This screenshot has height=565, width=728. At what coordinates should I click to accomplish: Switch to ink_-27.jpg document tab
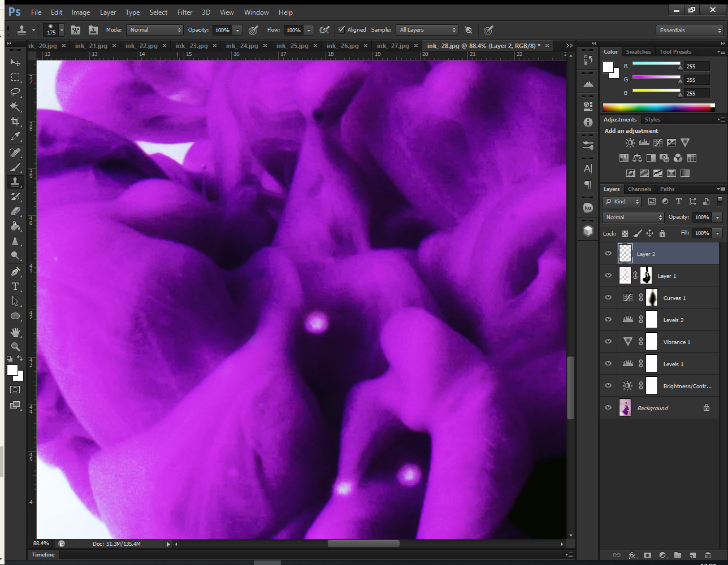point(393,46)
